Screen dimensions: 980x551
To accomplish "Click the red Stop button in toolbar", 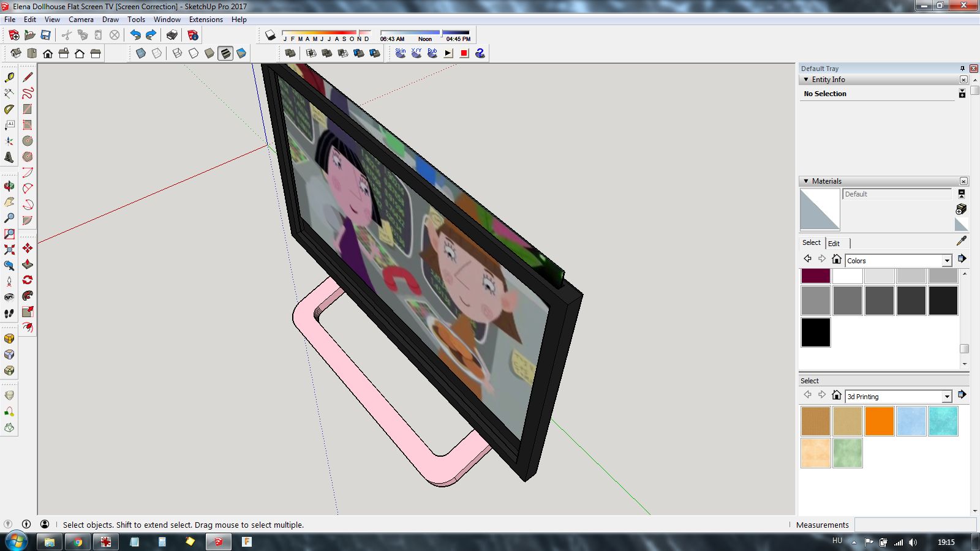I will pos(464,53).
